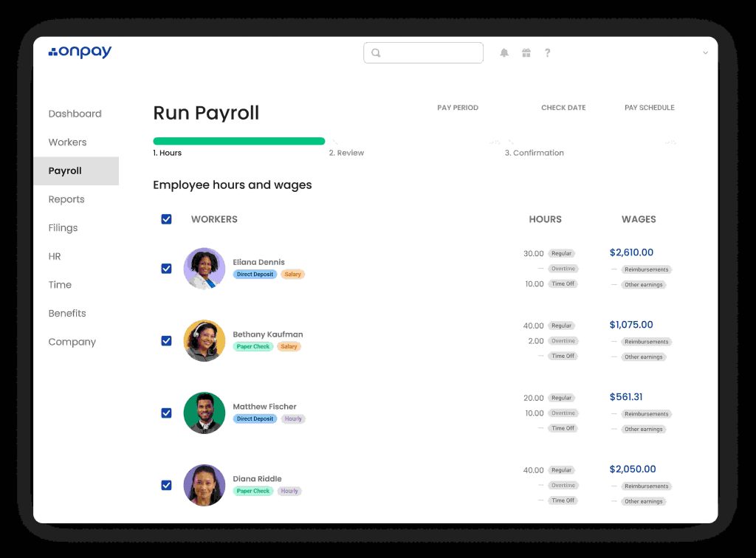Click the $1,075.00 wage amount

tap(631, 325)
